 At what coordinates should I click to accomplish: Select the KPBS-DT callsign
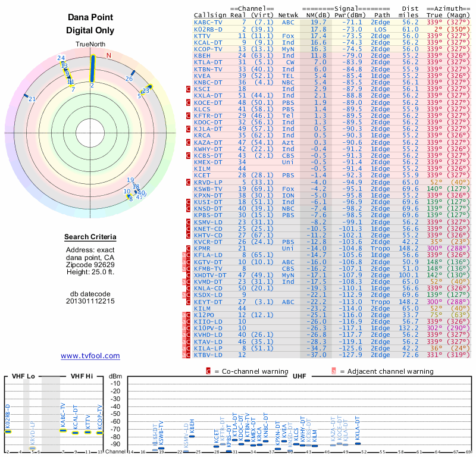tap(208, 215)
